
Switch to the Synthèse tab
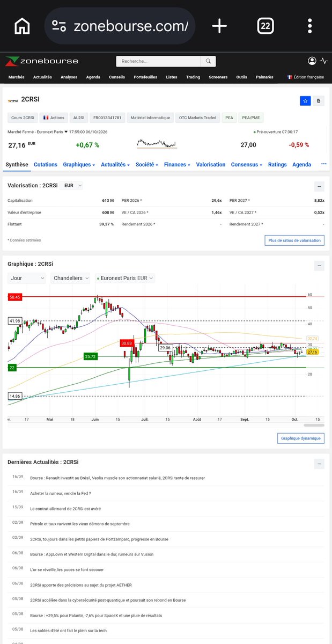[x=17, y=165]
